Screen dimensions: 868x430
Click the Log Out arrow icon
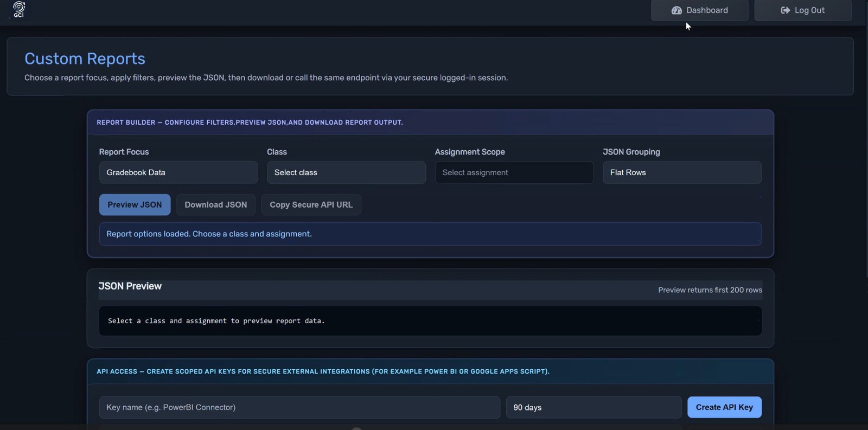(x=785, y=10)
